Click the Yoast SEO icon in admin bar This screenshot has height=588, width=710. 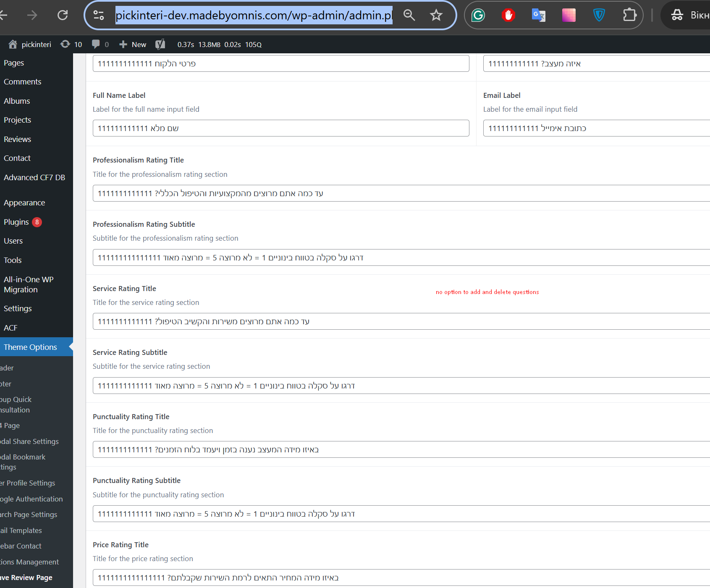point(160,45)
